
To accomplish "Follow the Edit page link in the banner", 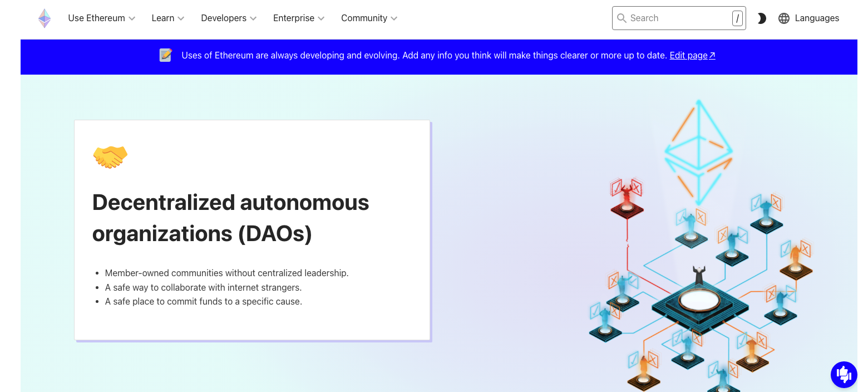I will (692, 55).
